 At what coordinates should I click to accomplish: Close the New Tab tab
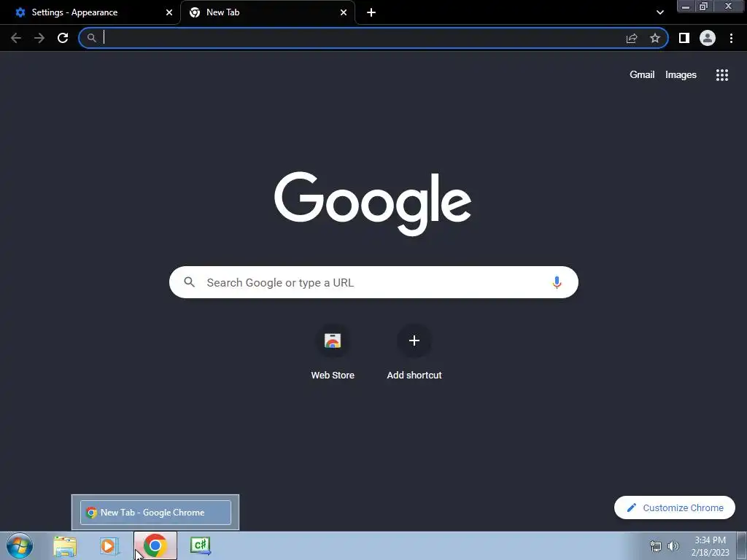tap(344, 12)
